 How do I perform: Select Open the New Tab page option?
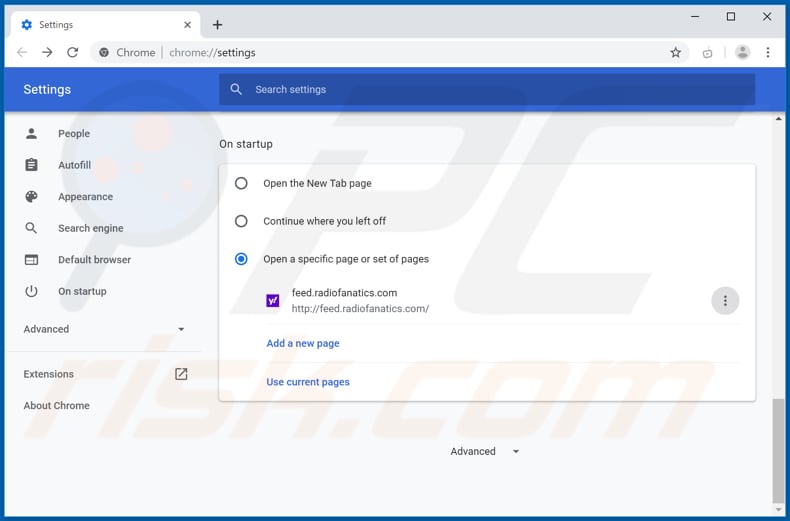click(241, 183)
